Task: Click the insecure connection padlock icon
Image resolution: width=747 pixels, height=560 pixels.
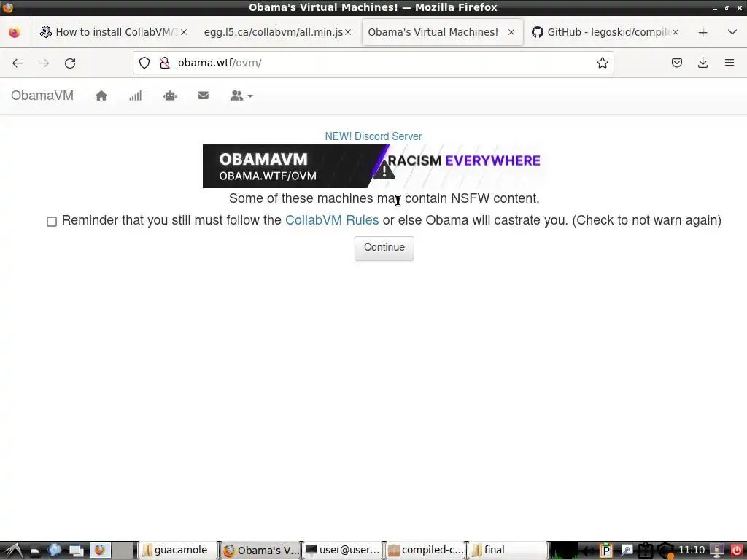Action: click(x=165, y=63)
